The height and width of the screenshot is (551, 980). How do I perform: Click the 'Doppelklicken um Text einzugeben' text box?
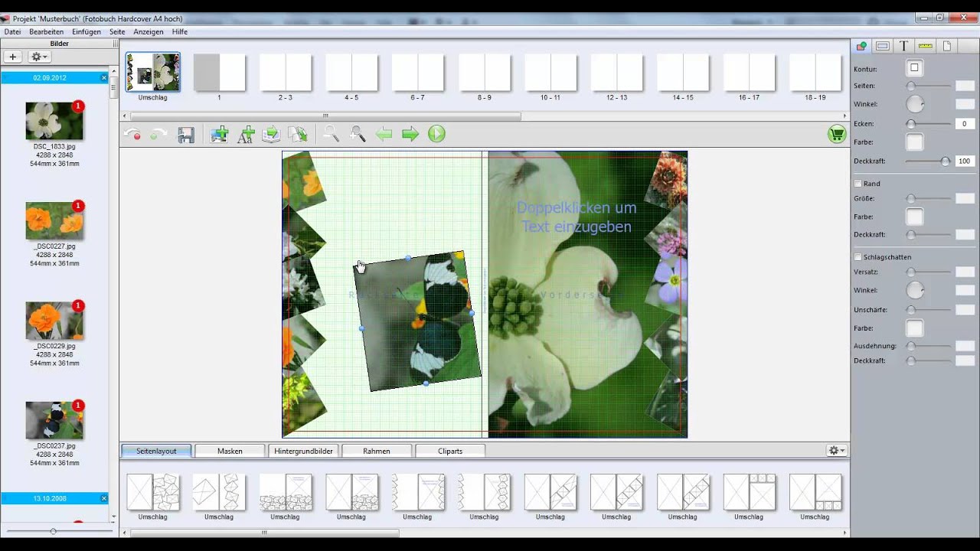(x=577, y=217)
